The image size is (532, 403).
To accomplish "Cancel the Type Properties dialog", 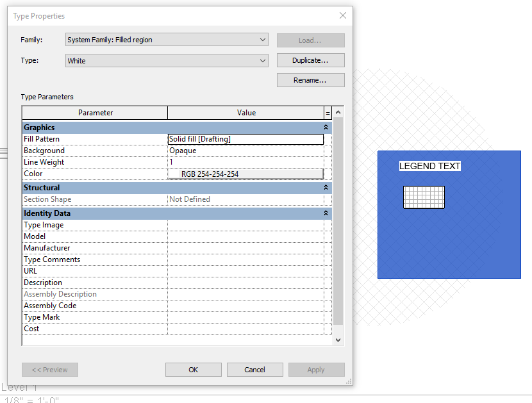I will pos(254,370).
